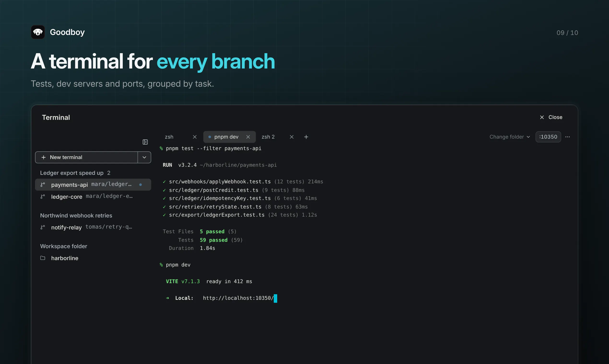Select the payments-api terminal row
This screenshot has height=364, width=609.
[93, 185]
